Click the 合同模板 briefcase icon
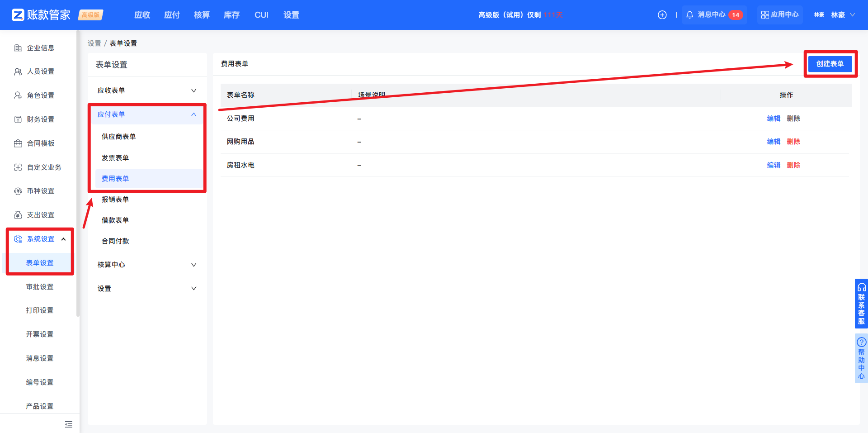The image size is (868, 433). tap(18, 143)
